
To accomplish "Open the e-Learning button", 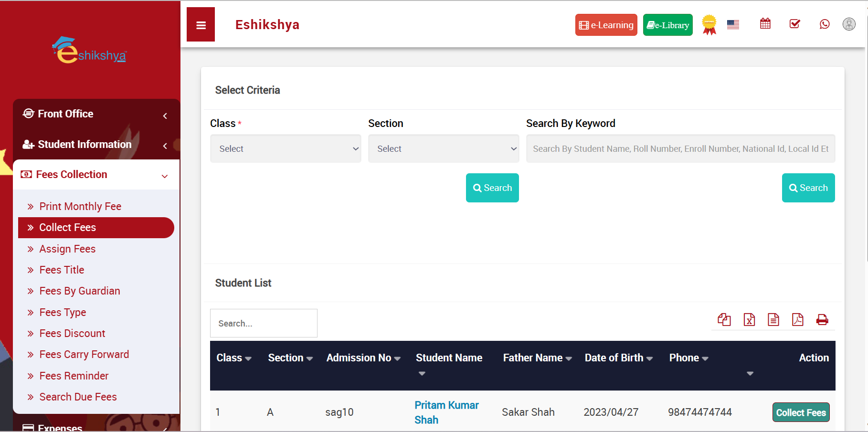I will coord(606,25).
